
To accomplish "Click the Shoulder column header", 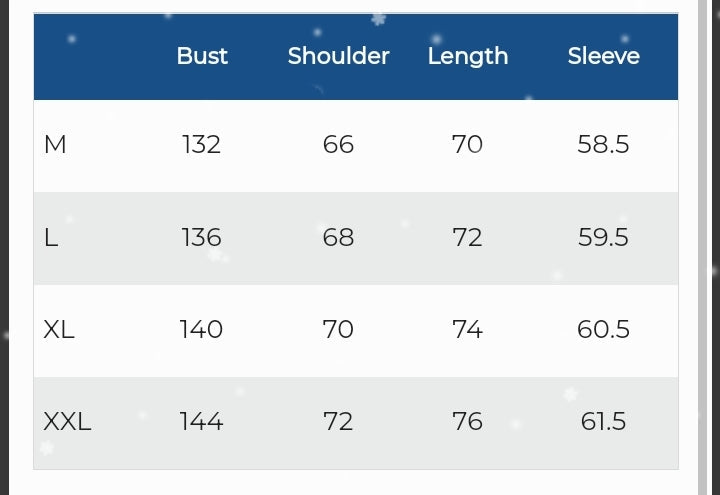I will [338, 56].
